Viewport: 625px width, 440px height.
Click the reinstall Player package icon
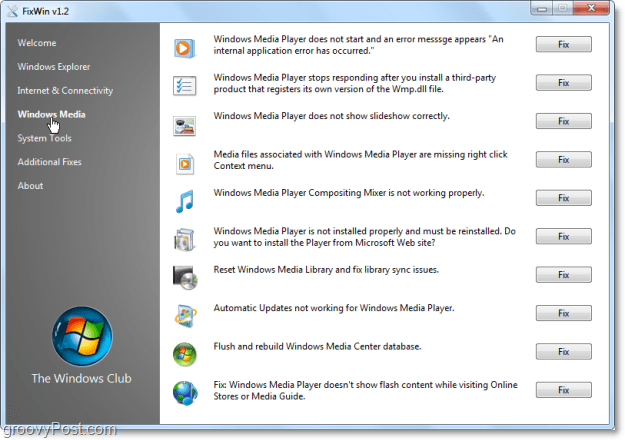click(x=185, y=240)
